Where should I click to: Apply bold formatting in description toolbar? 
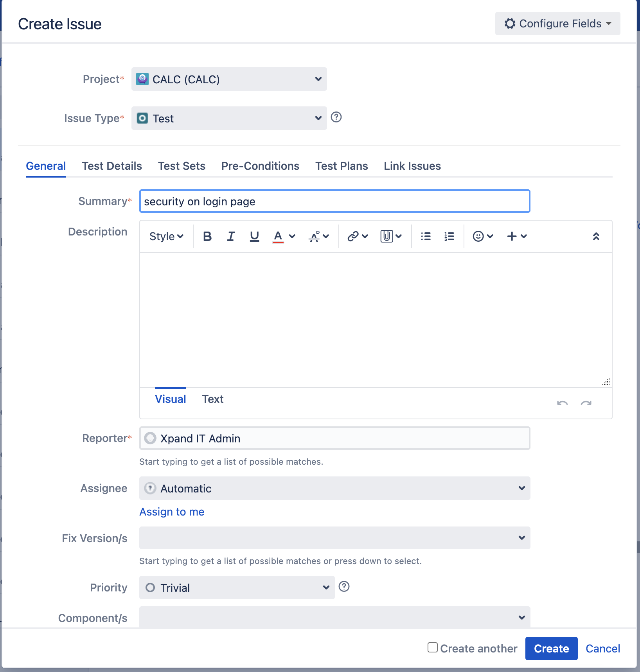click(x=207, y=236)
